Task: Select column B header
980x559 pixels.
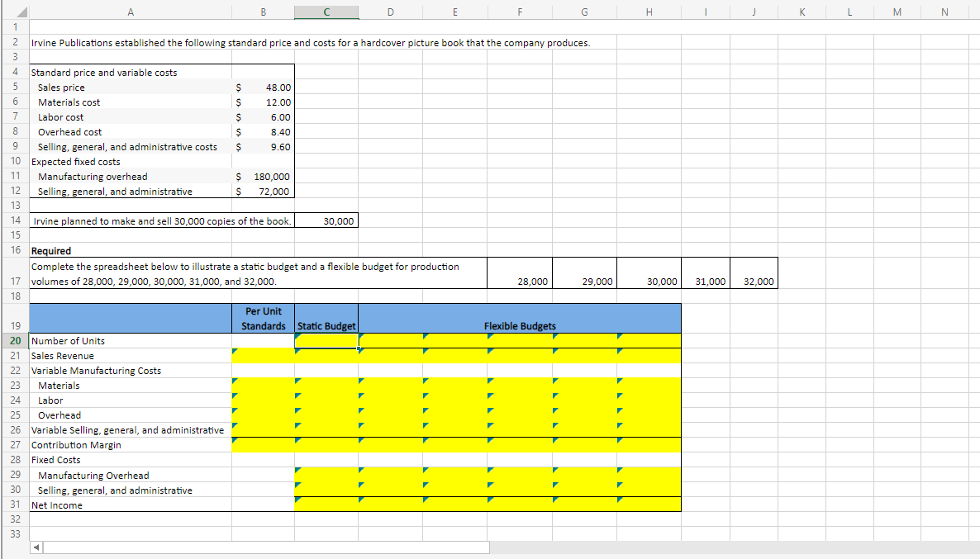Action: pyautogui.click(x=263, y=12)
